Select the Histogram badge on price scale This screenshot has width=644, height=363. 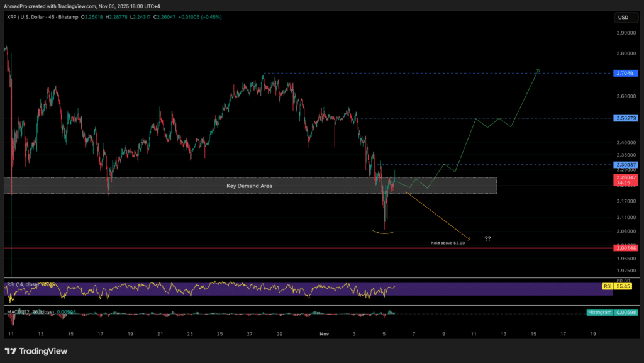[x=599, y=312]
